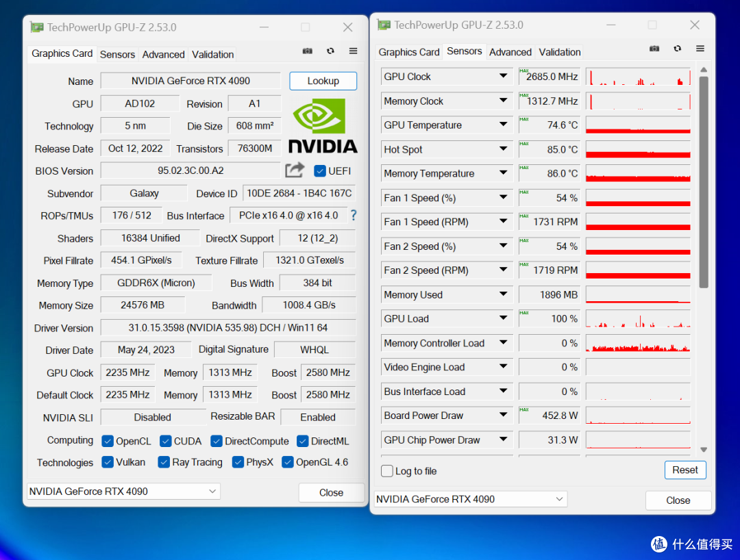This screenshot has width=740, height=560.
Task: Click Close button in Sensors window
Action: point(678,500)
